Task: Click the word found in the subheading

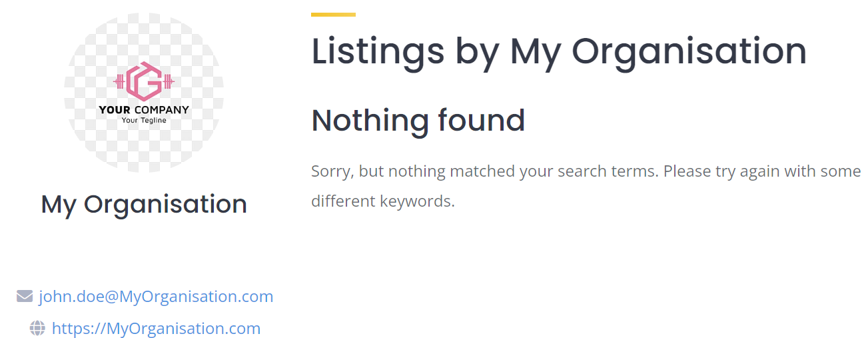Action: [482, 121]
